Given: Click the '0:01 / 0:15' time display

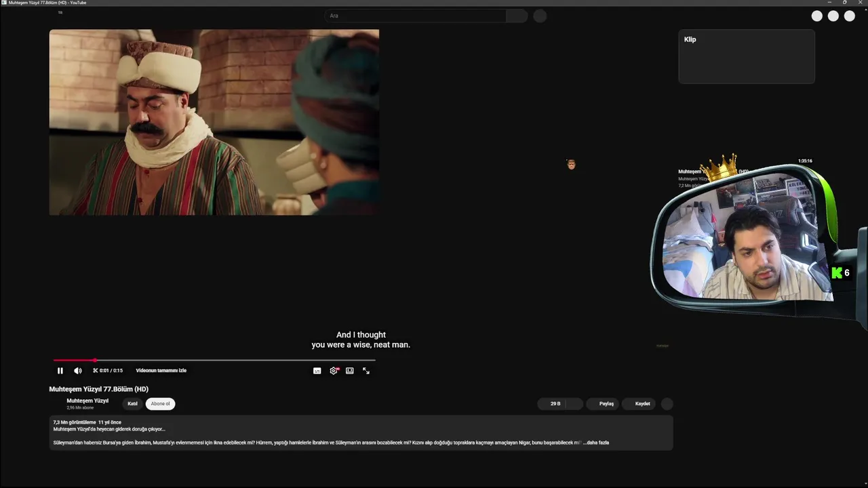Looking at the screenshot, I should 111,371.
